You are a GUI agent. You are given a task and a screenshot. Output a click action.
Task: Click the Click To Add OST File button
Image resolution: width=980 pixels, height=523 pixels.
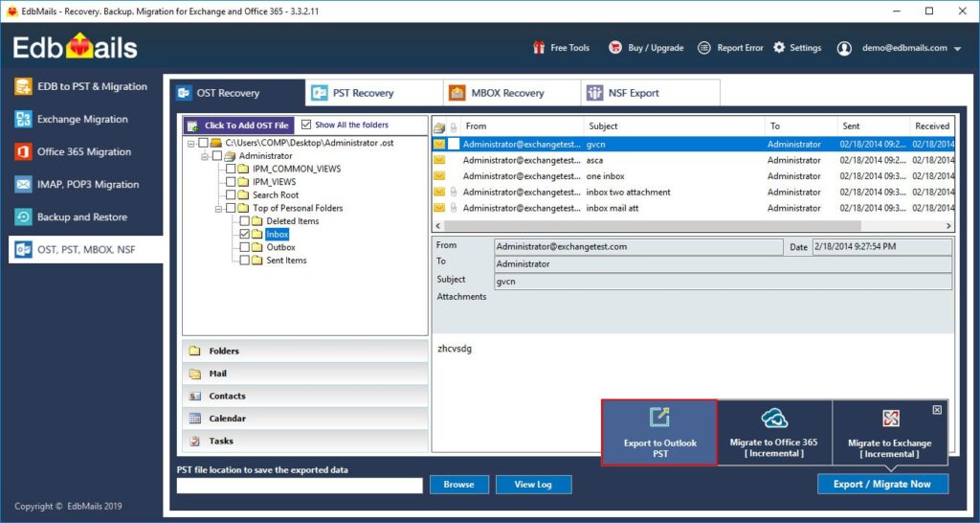coord(239,125)
